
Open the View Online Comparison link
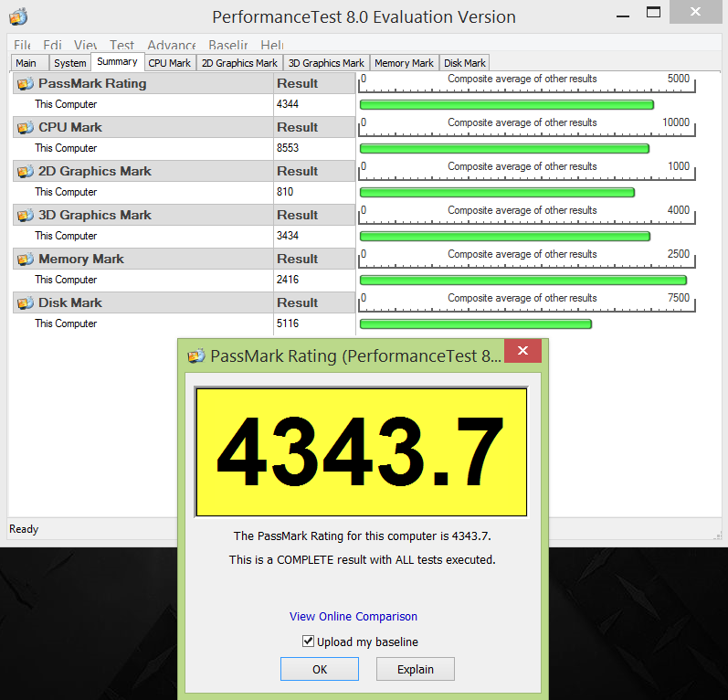pos(353,617)
